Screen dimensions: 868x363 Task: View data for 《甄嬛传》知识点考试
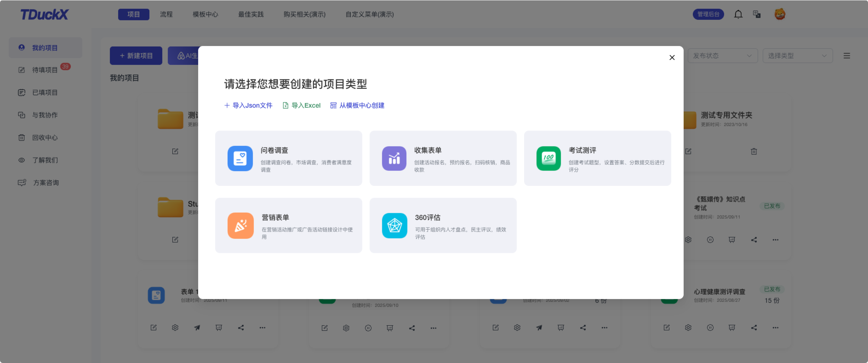[732, 240]
